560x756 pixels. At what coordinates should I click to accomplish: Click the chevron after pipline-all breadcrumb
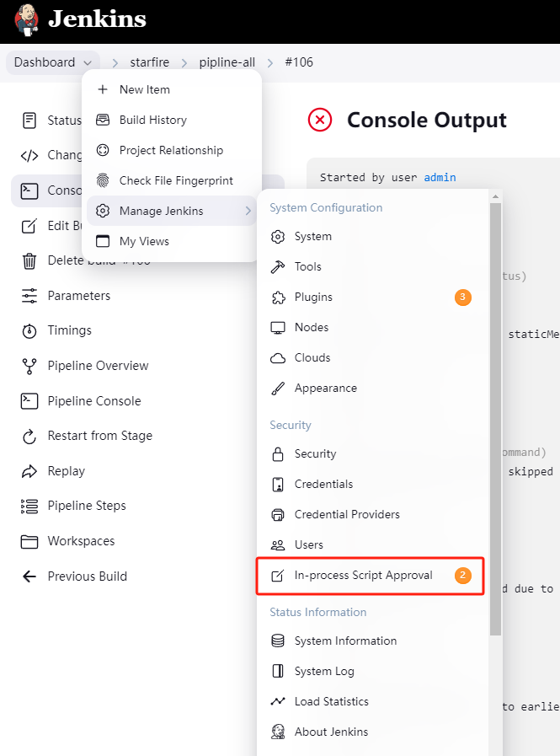[270, 63]
